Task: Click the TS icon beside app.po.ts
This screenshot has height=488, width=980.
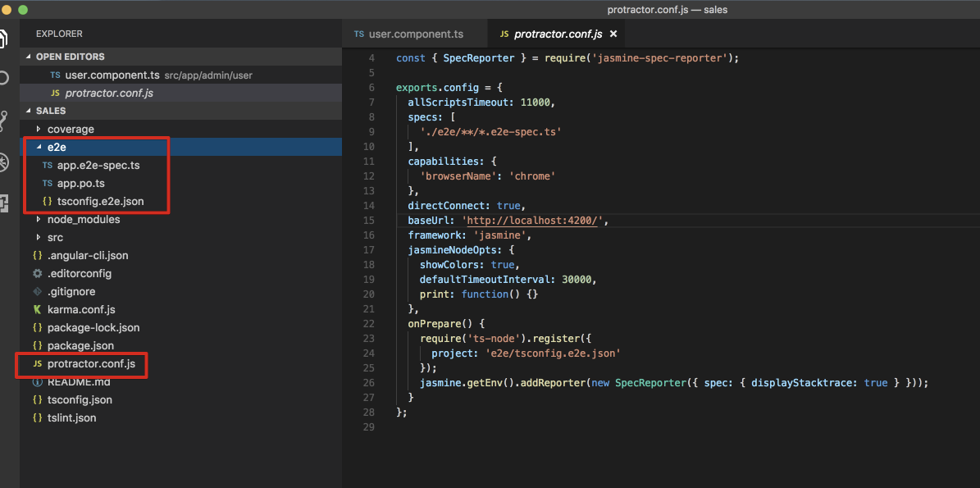Action: 48,184
